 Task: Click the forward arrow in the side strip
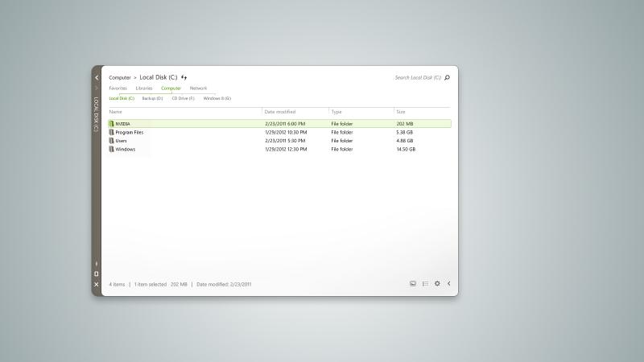(97, 88)
